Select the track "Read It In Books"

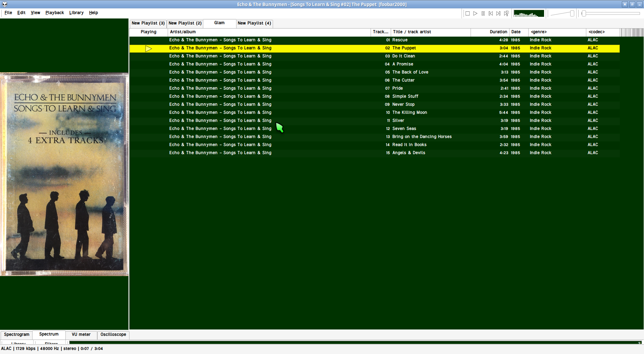click(x=374, y=145)
